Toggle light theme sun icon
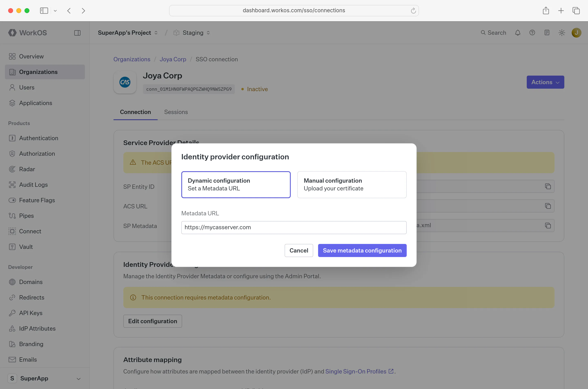Image resolution: width=588 pixels, height=389 pixels. (x=562, y=33)
